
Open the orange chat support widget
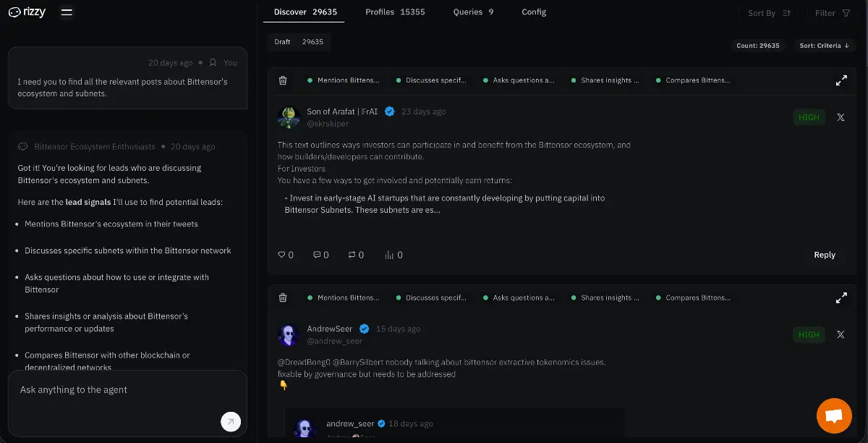coord(834,415)
